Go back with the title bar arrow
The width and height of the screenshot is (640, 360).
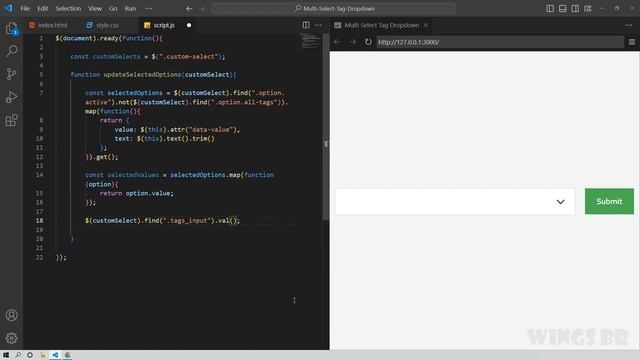(x=189, y=9)
